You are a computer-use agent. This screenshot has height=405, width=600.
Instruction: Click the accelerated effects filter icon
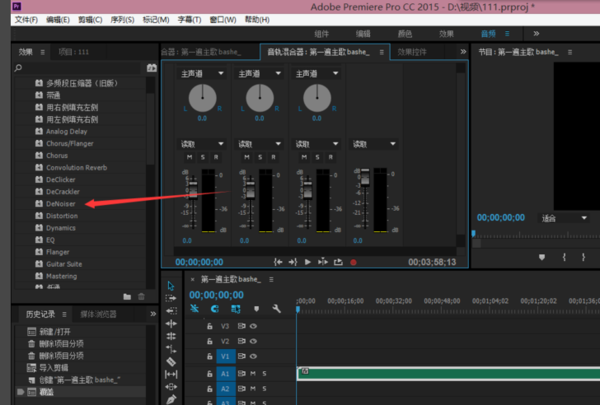(x=152, y=68)
